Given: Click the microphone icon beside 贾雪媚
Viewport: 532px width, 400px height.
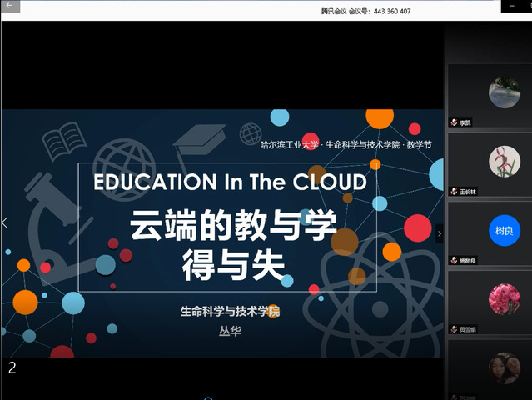Looking at the screenshot, I should [x=454, y=329].
